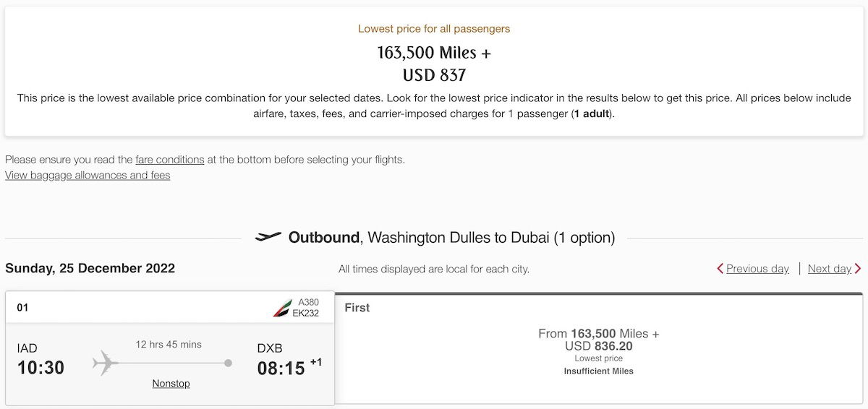Screen dimensions: 868x409
Task: Click the right chevron beside Next day
Action: click(858, 269)
